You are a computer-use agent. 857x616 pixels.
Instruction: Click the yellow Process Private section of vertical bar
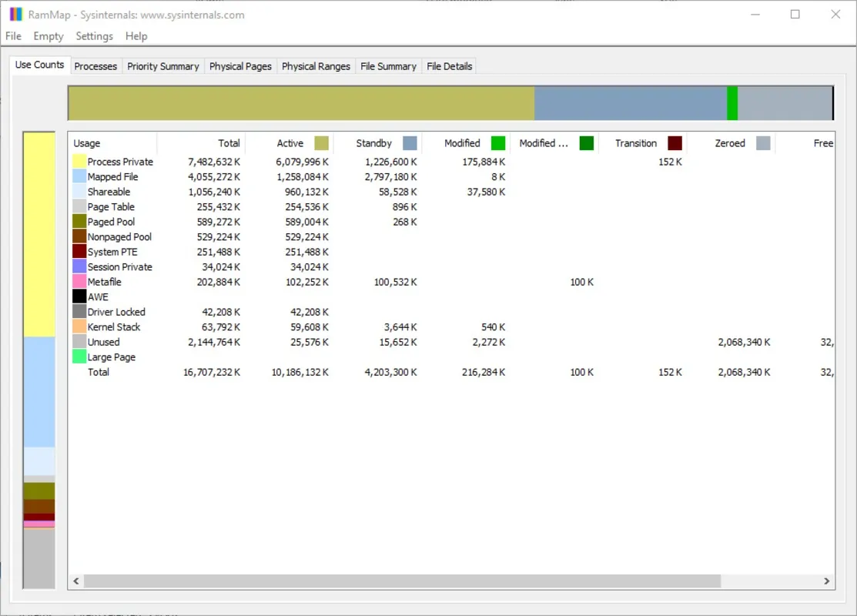(38, 235)
